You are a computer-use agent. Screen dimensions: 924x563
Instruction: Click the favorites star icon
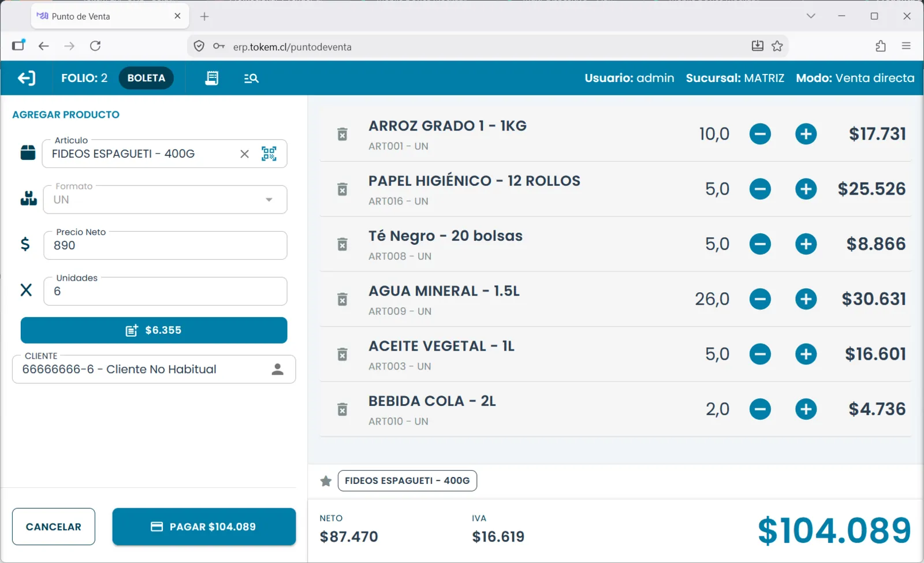(326, 481)
